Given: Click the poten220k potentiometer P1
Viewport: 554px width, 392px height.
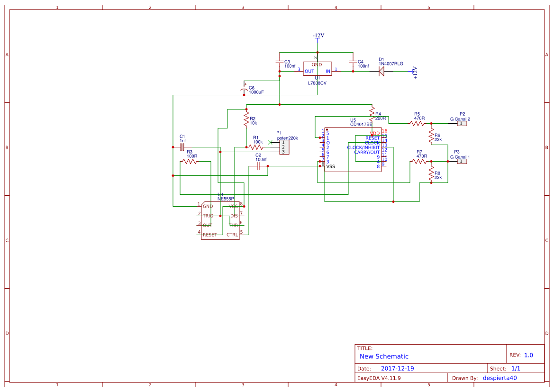Looking at the screenshot, I should [285, 146].
